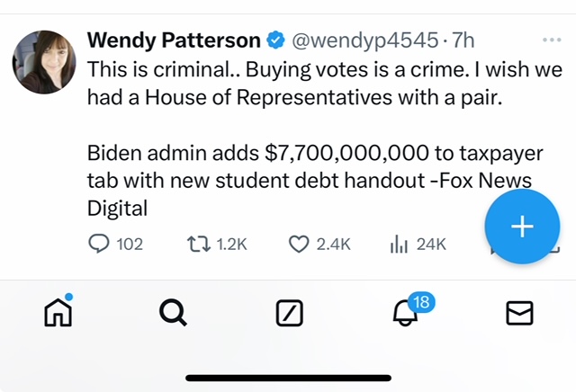Tap the Wendy Patterson display name
This screenshot has height=392, width=576.
click(x=174, y=40)
